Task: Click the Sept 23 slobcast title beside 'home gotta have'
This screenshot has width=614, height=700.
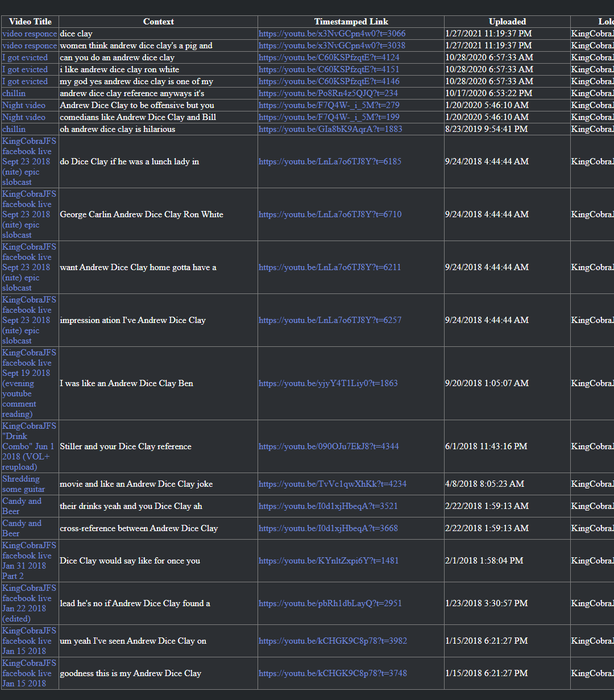Action: (30, 267)
